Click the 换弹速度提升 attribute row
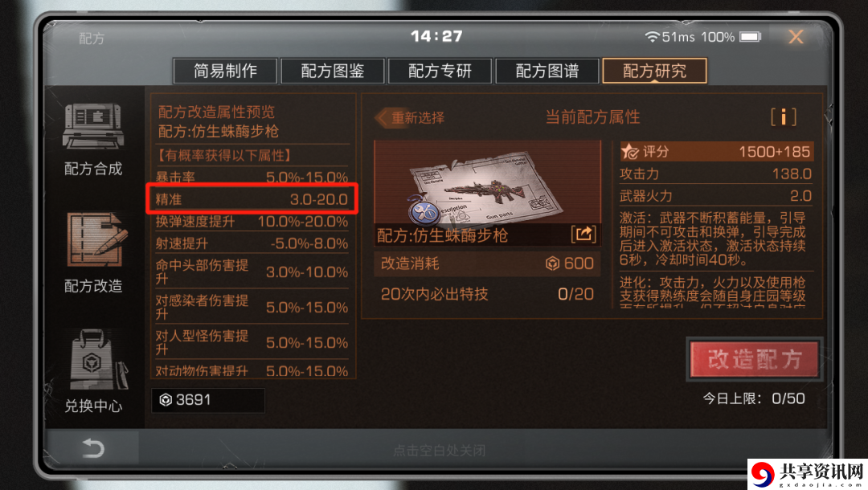 point(252,222)
